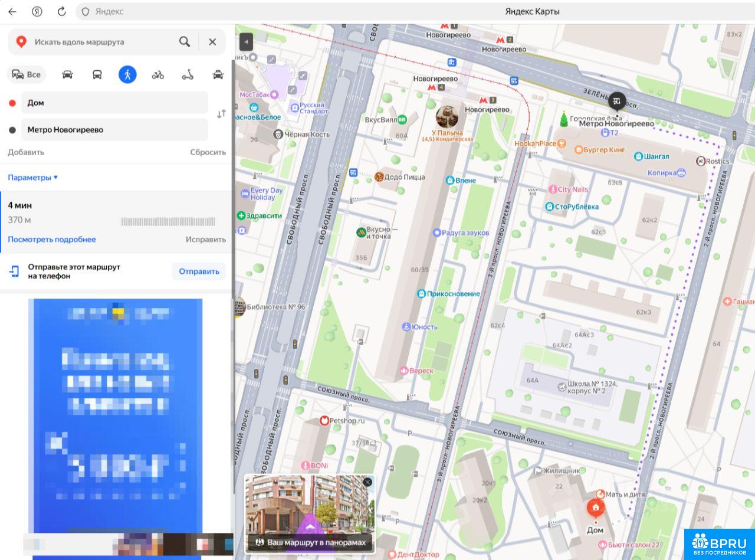Reset the route with Сбросить

click(x=208, y=152)
